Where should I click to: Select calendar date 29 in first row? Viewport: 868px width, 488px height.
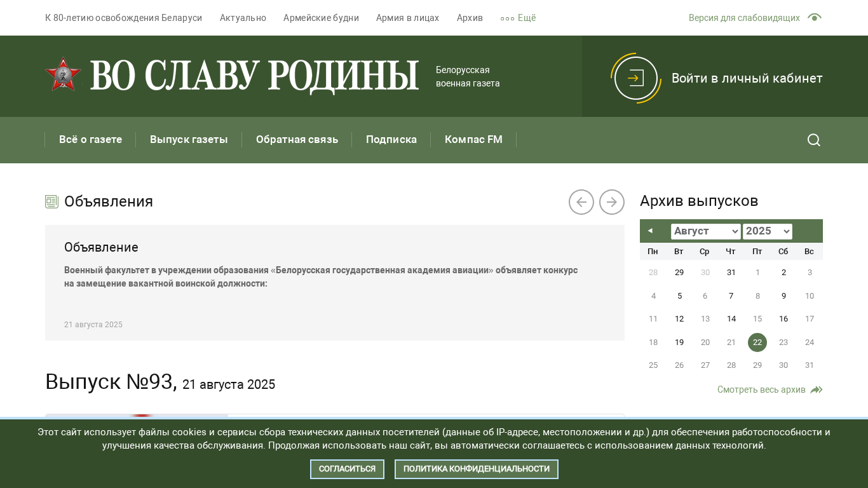point(679,273)
